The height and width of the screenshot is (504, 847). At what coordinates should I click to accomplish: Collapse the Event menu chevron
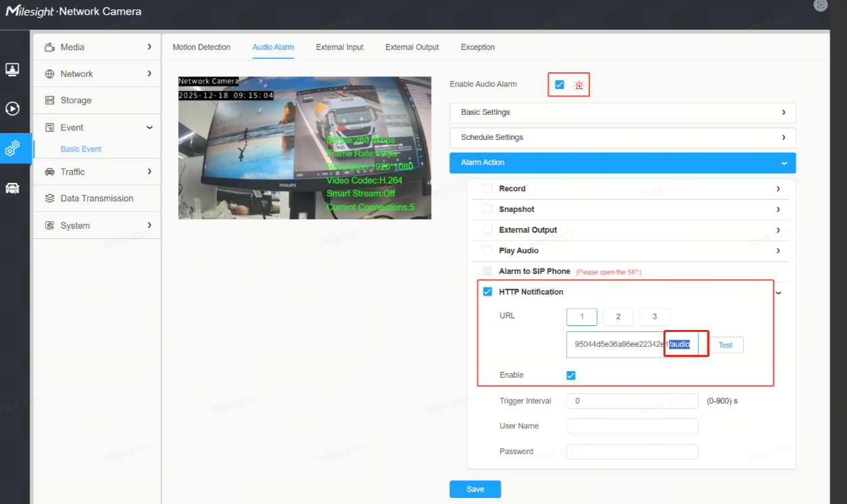coord(149,128)
